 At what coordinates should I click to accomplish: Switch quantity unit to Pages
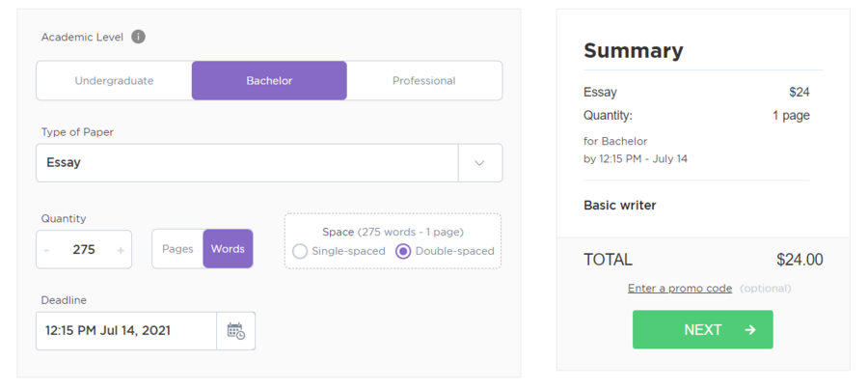tap(177, 249)
